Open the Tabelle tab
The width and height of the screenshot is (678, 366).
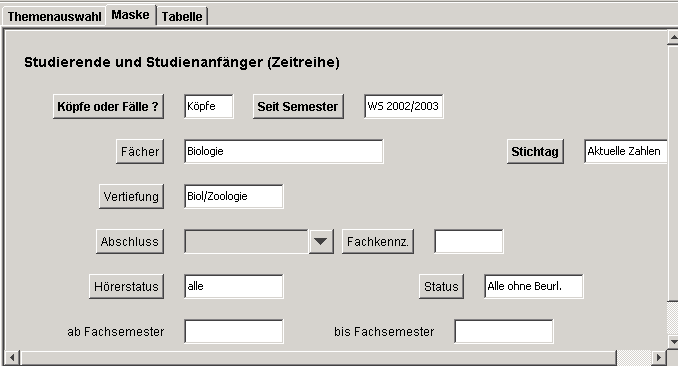click(x=182, y=16)
